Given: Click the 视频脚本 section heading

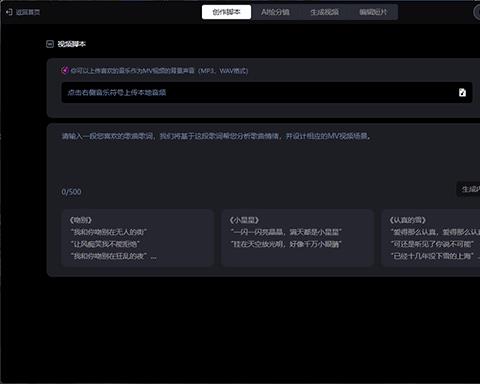Looking at the screenshot, I should tap(71, 44).
